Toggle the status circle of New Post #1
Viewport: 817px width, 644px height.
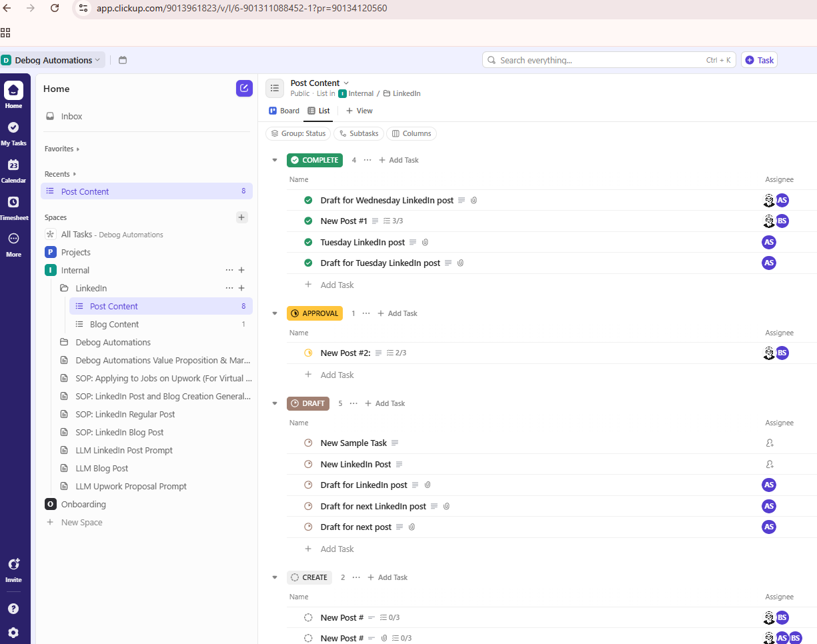(308, 221)
